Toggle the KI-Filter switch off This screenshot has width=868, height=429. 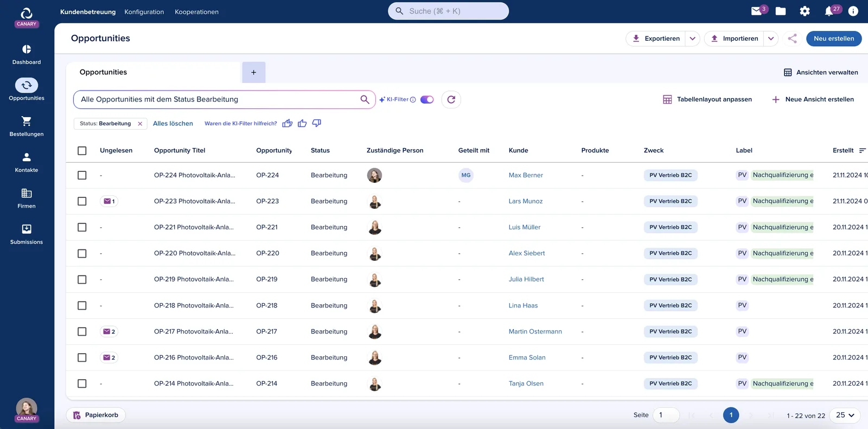pos(427,99)
